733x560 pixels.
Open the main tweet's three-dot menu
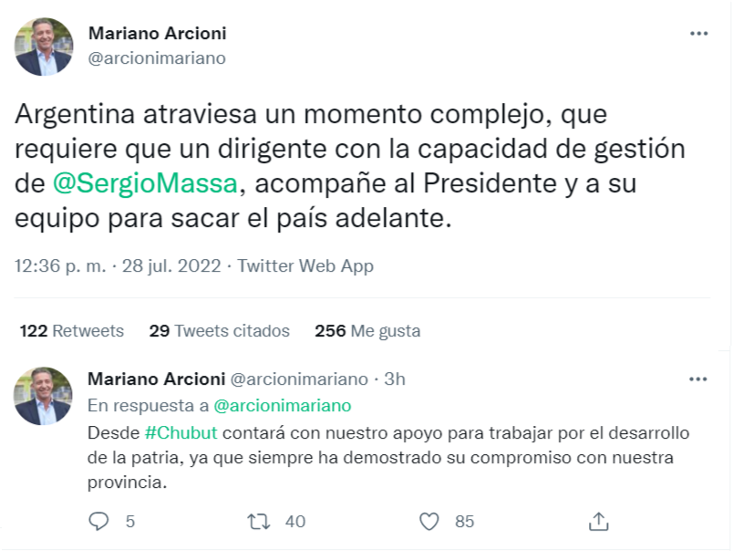(x=698, y=34)
